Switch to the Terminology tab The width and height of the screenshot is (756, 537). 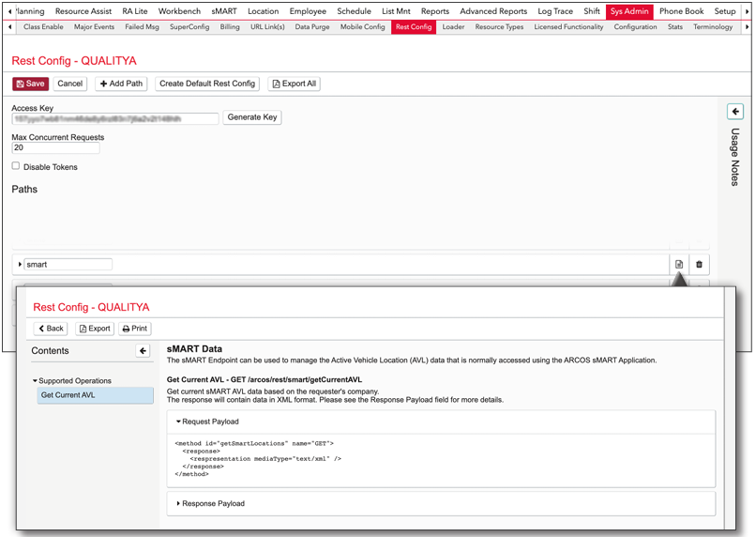pos(713,27)
